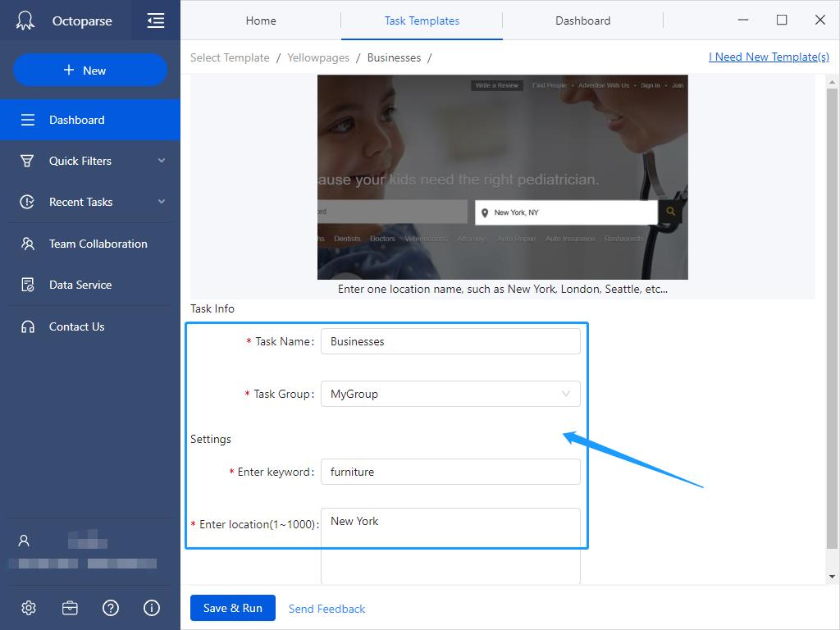Switch to the Dashboard top tab
Viewport: 840px width, 630px height.
pos(583,21)
